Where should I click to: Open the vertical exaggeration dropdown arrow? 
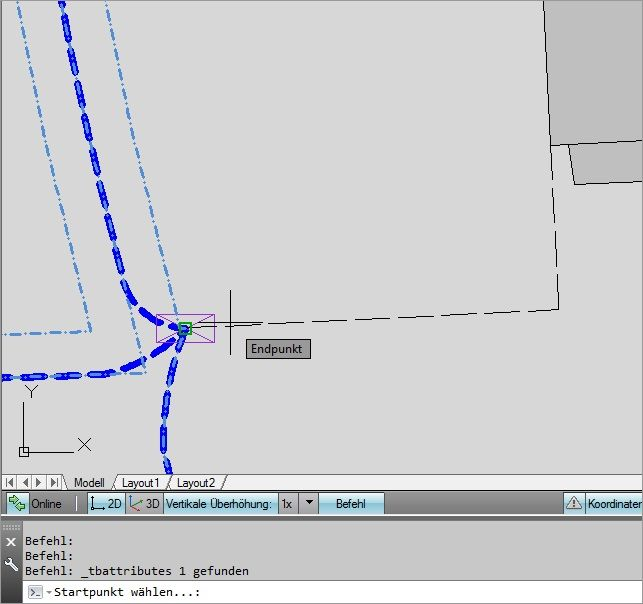point(309,503)
